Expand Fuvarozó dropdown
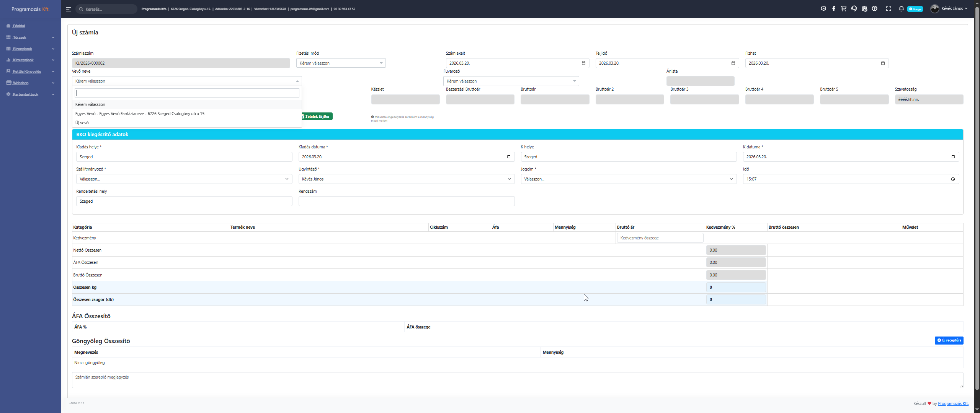Image resolution: width=980 pixels, height=413 pixels. pos(511,81)
